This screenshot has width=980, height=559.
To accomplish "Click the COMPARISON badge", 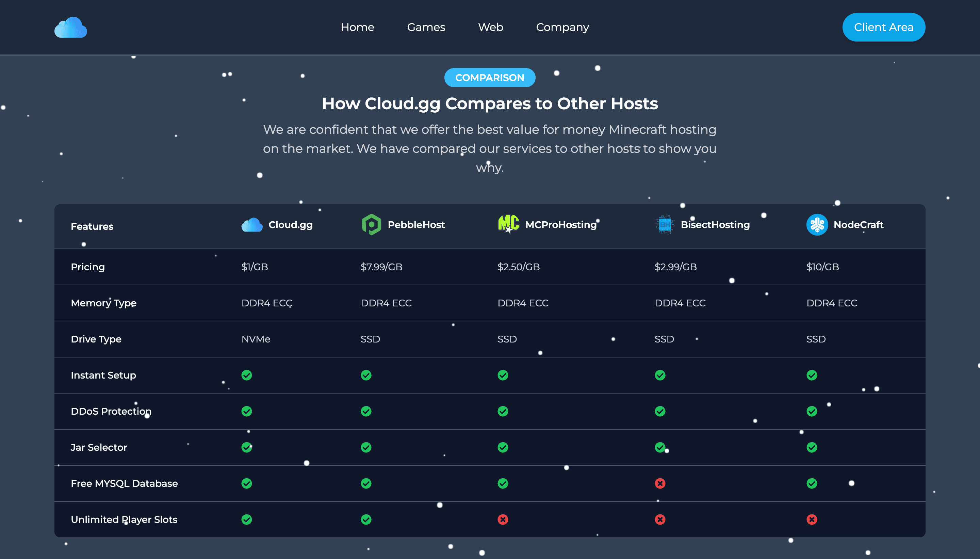I will (x=490, y=78).
